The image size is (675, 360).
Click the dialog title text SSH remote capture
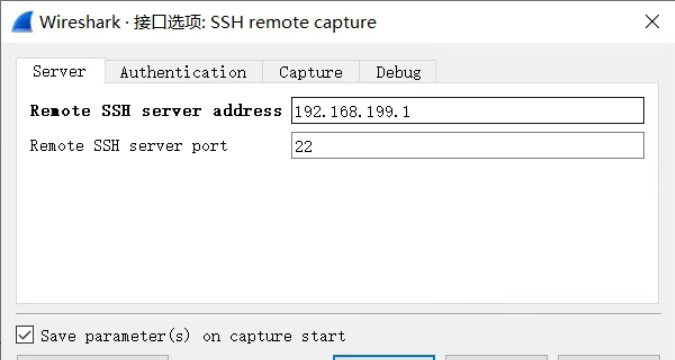point(293,22)
